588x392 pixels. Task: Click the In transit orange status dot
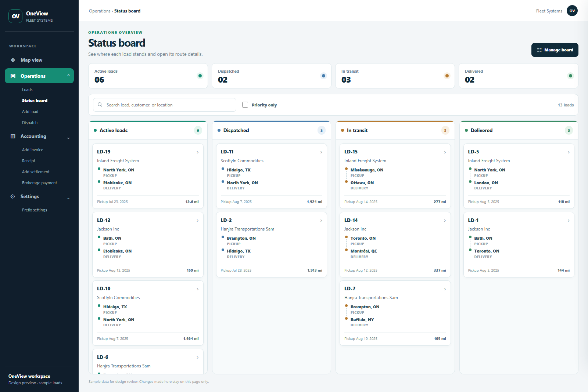447,76
